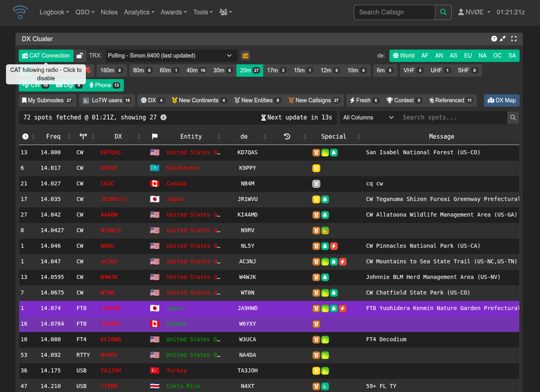Click the DX filter button with globe
The height and width of the screenshot is (392, 540).
point(153,100)
